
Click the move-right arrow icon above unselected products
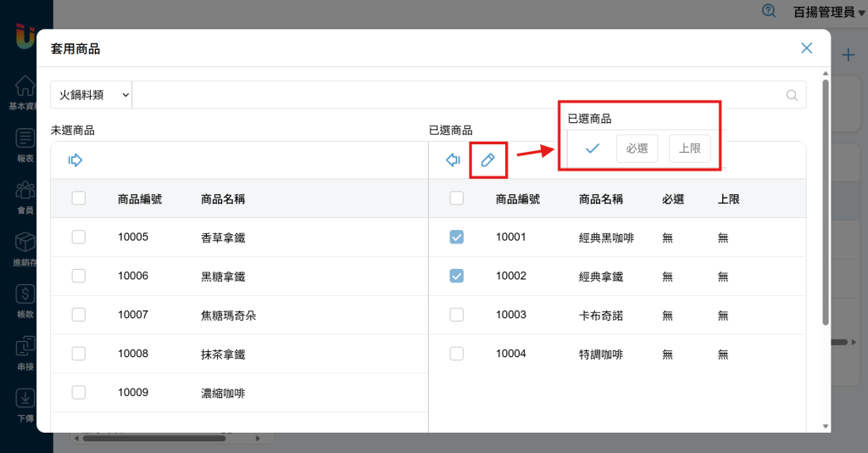[x=75, y=160]
